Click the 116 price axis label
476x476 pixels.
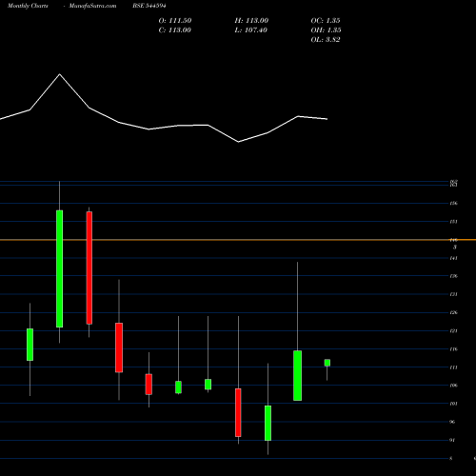coord(454,349)
